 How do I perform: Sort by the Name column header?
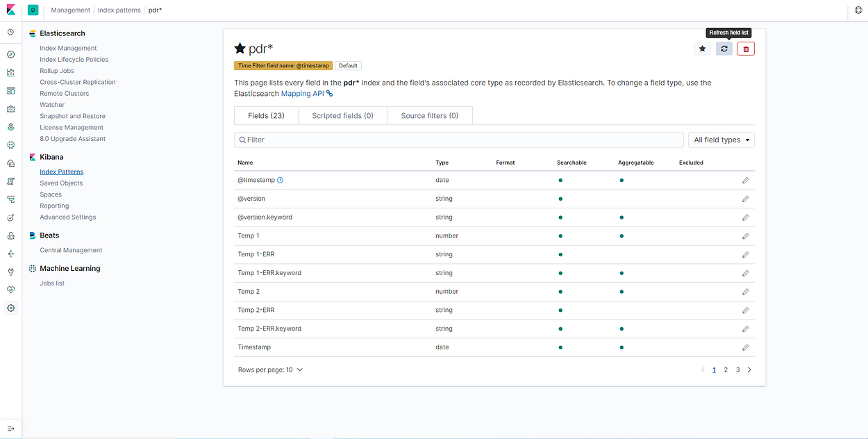coord(245,163)
